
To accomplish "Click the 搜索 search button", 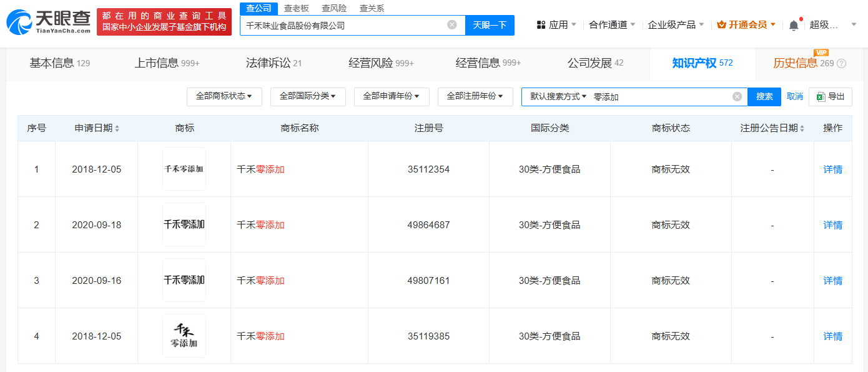I will [x=764, y=96].
